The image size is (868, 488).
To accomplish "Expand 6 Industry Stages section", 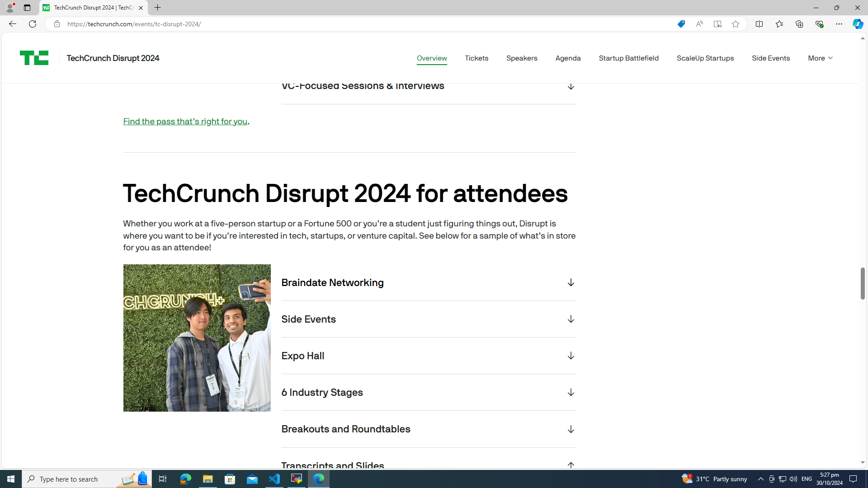I will (x=429, y=392).
